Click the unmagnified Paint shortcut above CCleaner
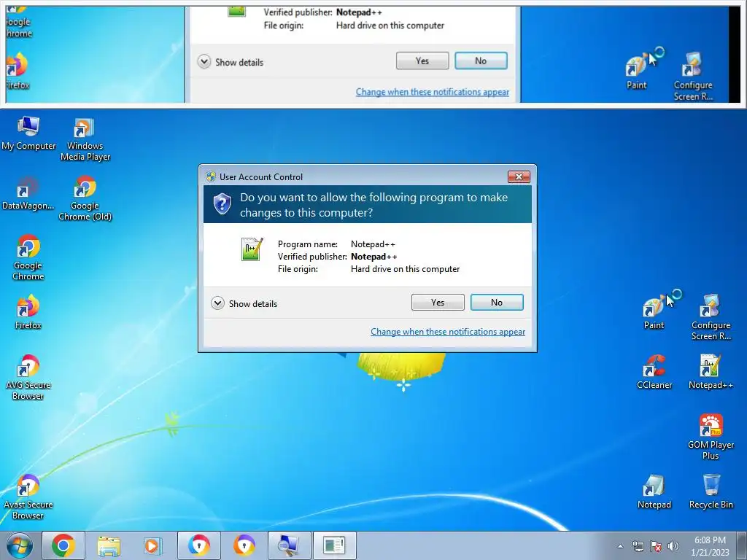Viewport: 747px width, 560px height. click(654, 312)
